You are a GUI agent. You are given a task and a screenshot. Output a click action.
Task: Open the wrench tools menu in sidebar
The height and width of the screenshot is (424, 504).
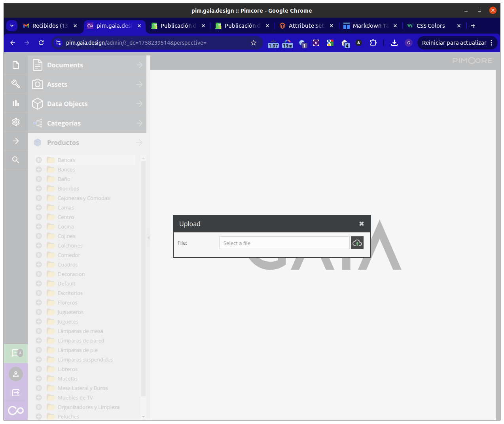(16, 84)
